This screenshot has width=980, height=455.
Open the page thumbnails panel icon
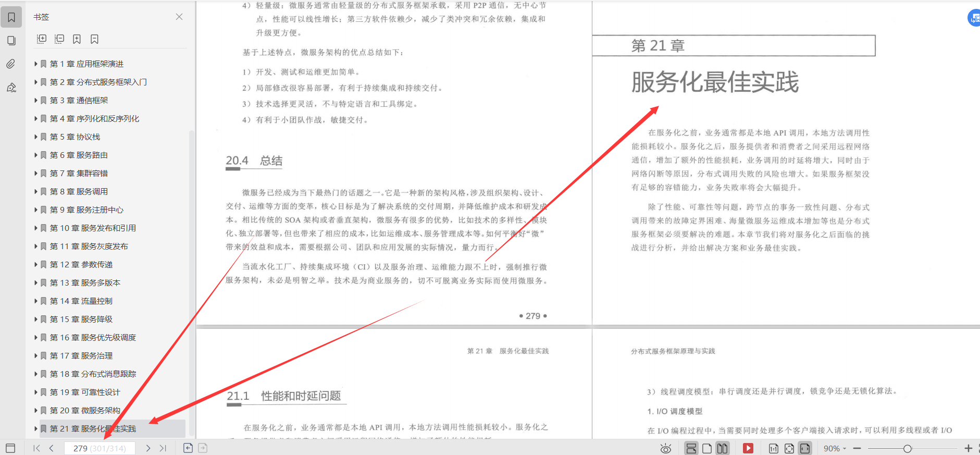11,41
